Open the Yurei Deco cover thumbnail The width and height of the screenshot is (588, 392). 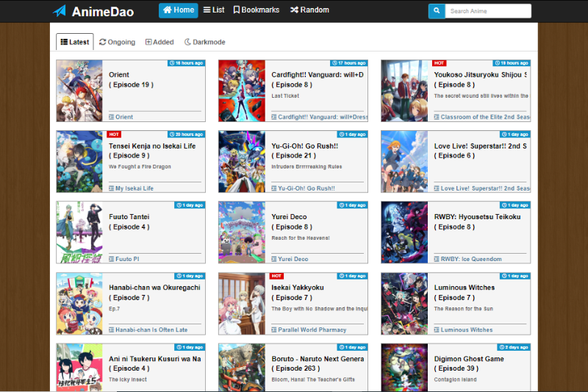pyautogui.click(x=242, y=232)
